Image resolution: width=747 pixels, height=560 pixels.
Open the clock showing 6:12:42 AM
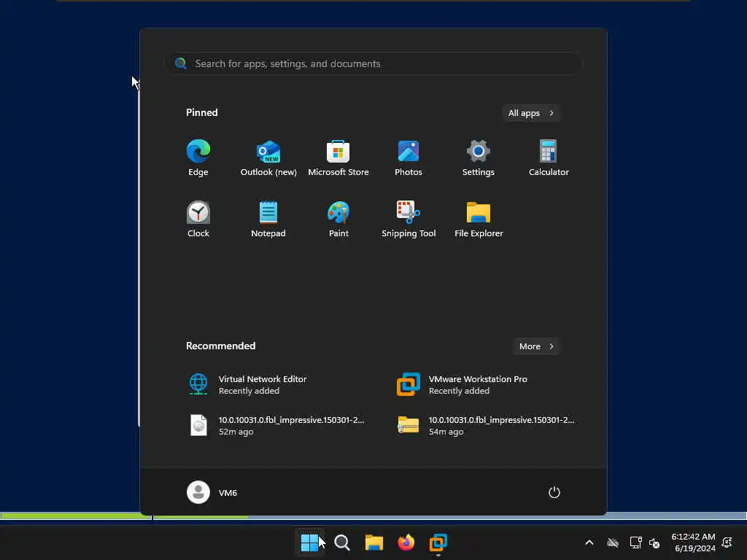click(x=694, y=542)
